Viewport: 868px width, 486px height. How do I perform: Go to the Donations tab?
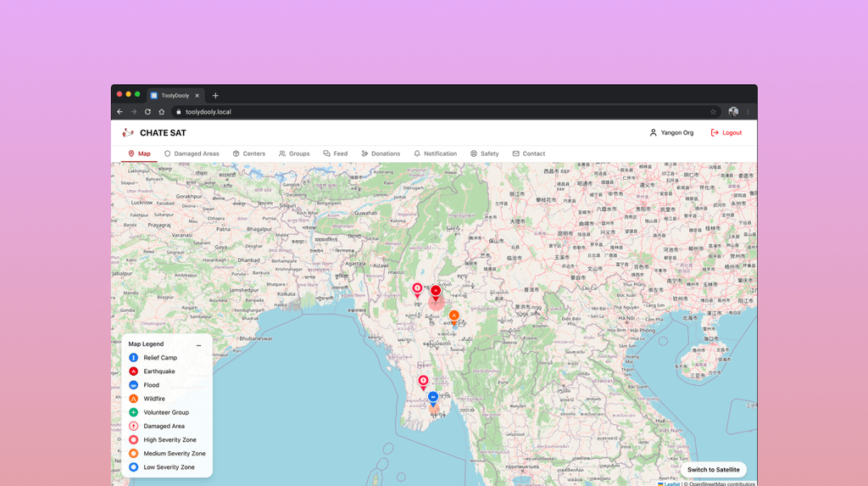point(381,154)
